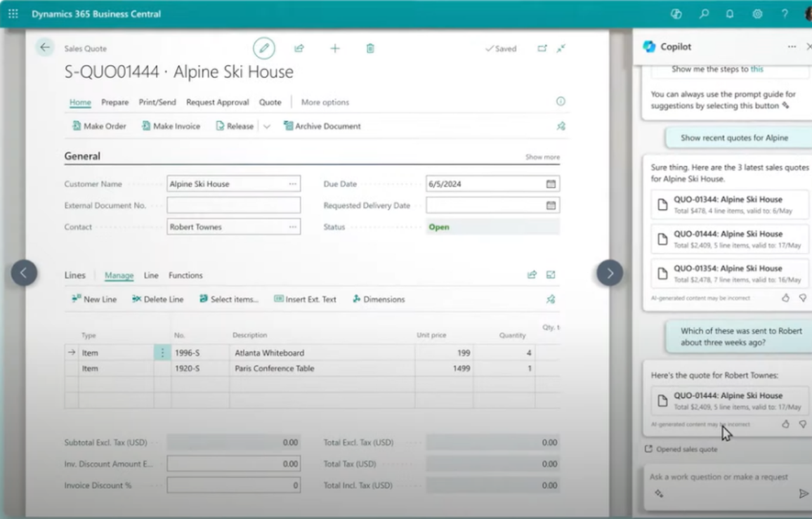Click Insert Ext. Text
Image resolution: width=812 pixels, height=519 pixels.
[305, 299]
